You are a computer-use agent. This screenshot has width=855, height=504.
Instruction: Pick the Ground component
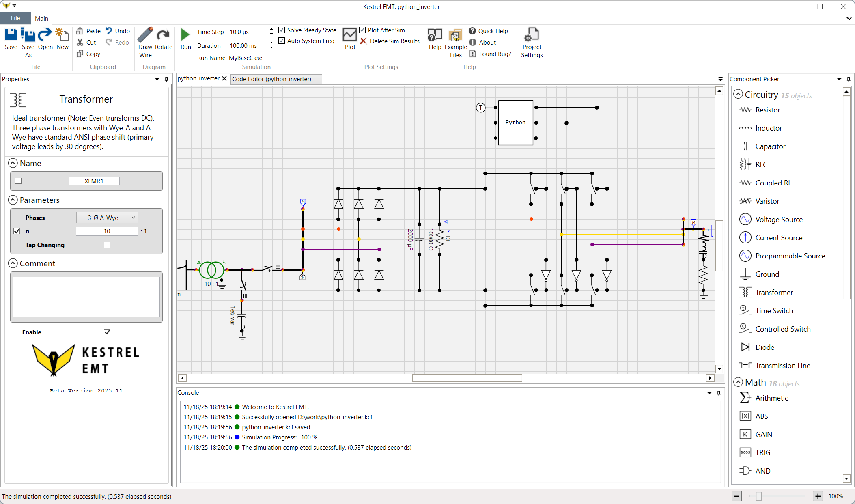[759, 274]
